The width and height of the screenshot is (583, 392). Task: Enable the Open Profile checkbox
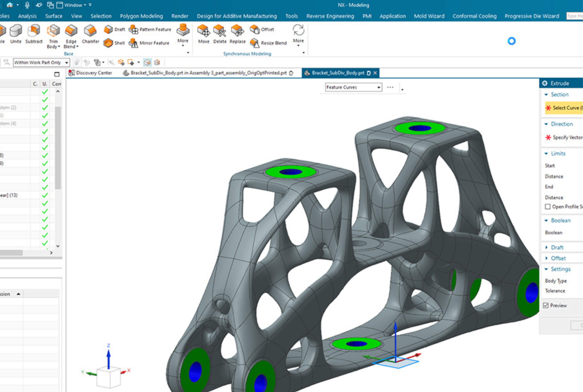547,207
